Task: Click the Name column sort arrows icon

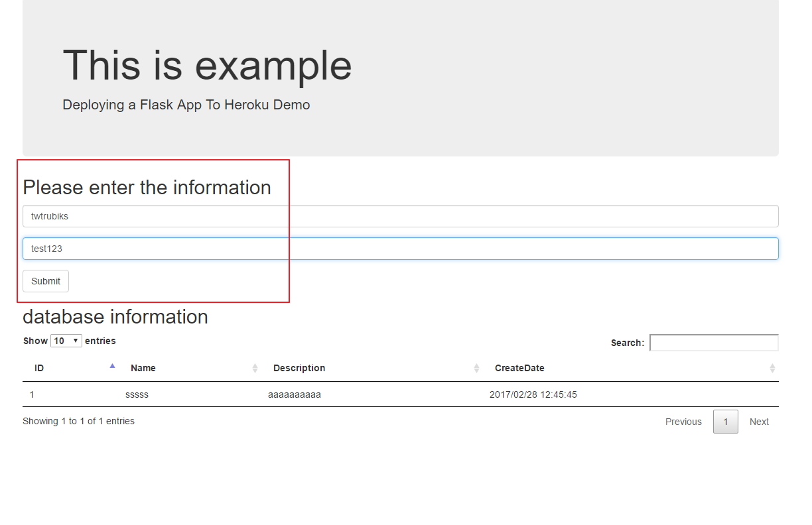Action: (x=255, y=368)
